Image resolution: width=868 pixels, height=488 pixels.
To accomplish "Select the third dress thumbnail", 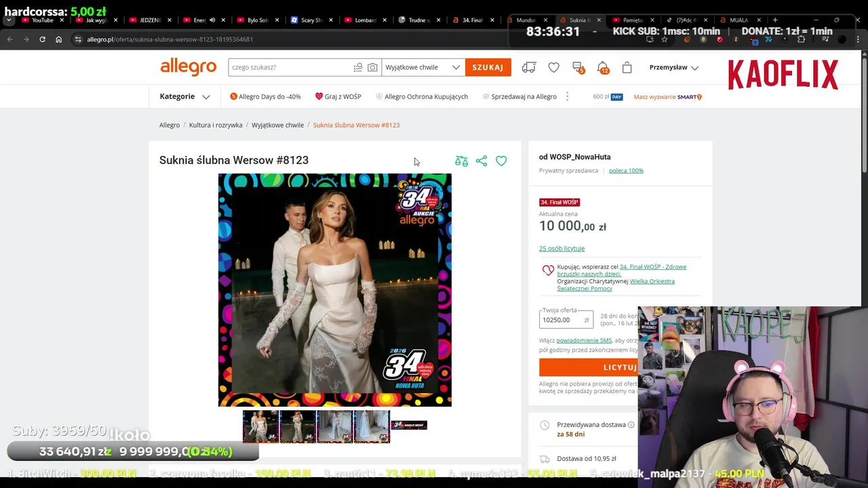I will (334, 426).
